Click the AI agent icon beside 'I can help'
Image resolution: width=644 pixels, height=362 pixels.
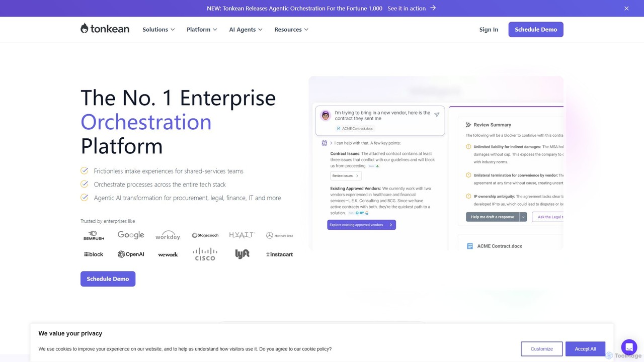[x=325, y=143]
